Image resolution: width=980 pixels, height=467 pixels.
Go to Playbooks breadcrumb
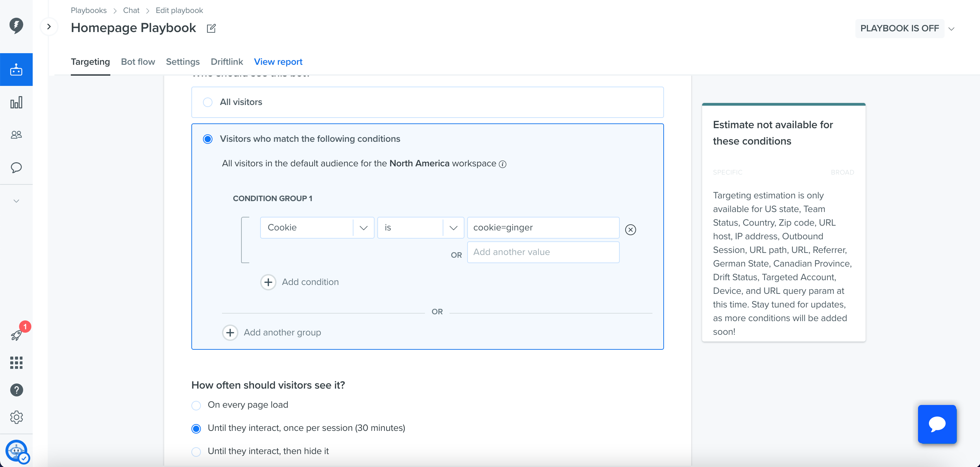tap(89, 10)
